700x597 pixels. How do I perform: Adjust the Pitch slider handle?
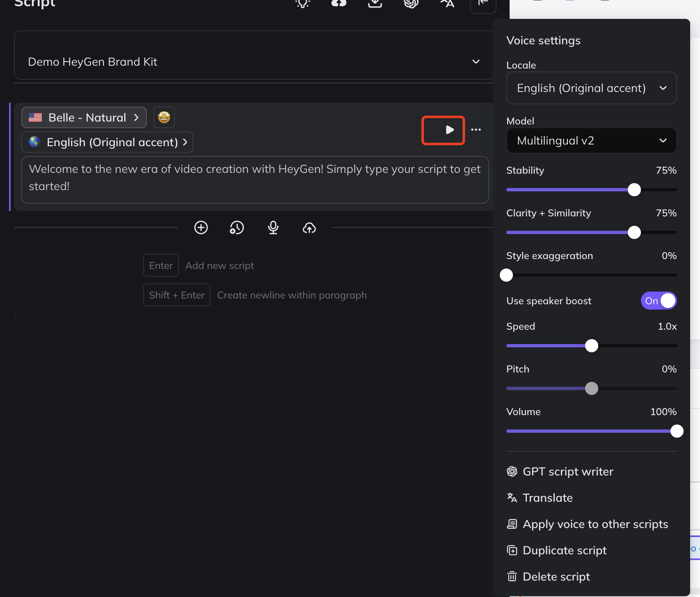592,388
